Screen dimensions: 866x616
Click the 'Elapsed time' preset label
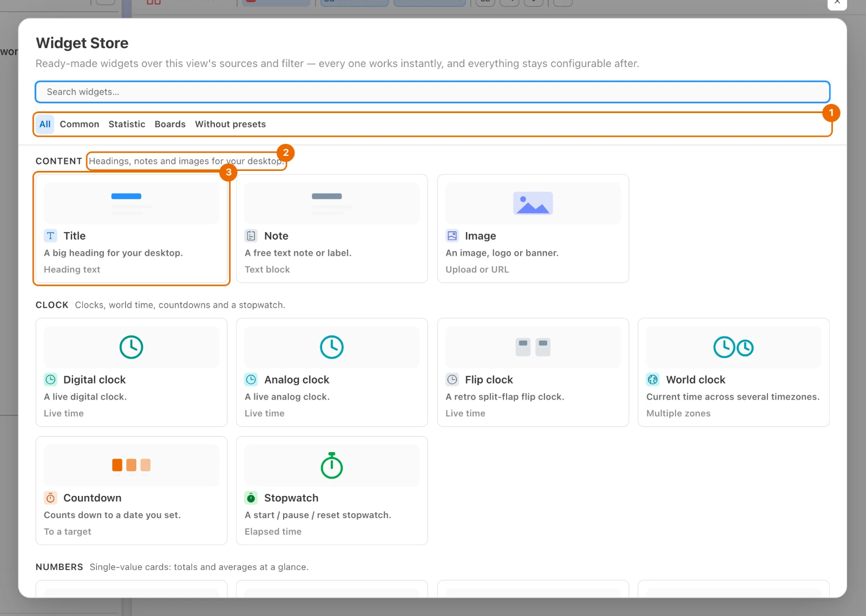[x=273, y=532]
